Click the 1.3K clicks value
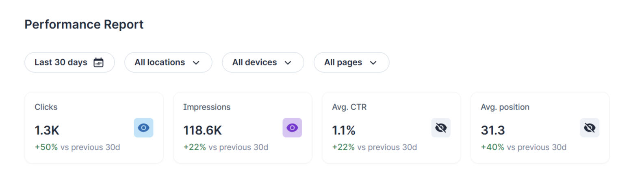The image size is (644, 175). (47, 130)
